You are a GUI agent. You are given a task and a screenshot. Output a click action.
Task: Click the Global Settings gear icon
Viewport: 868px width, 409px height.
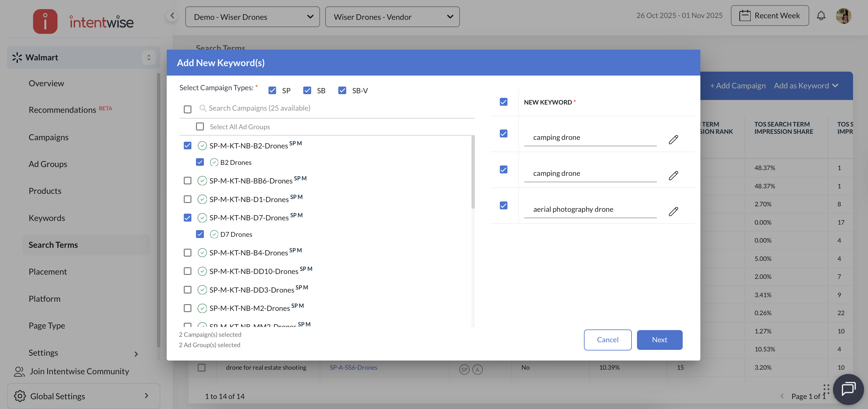tap(20, 396)
